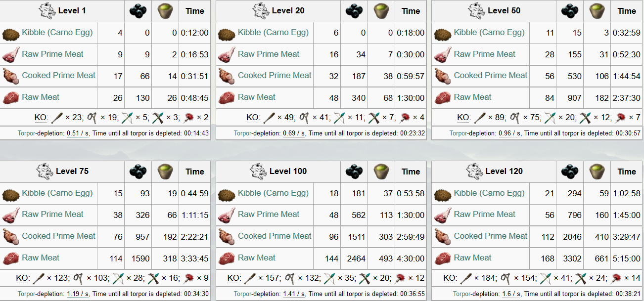The image size is (644, 301).
Task: Click the direwolf icon in Level 1 header
Action: click(x=47, y=11)
